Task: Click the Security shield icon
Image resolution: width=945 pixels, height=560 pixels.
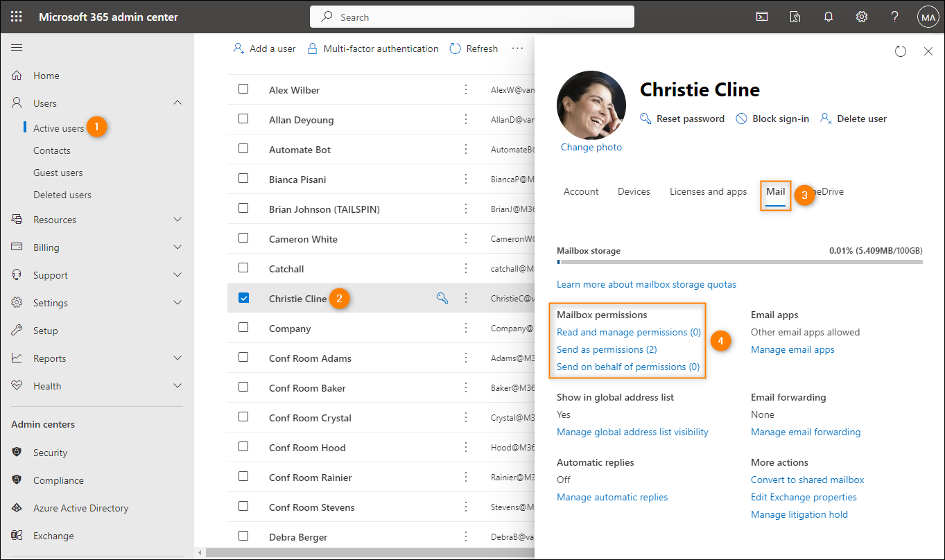Action: pos(17,453)
